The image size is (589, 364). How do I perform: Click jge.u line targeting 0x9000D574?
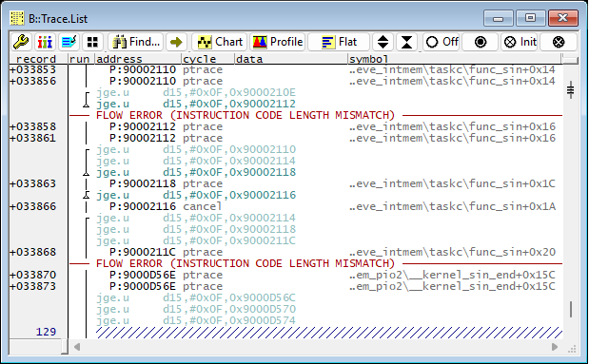coord(196,320)
